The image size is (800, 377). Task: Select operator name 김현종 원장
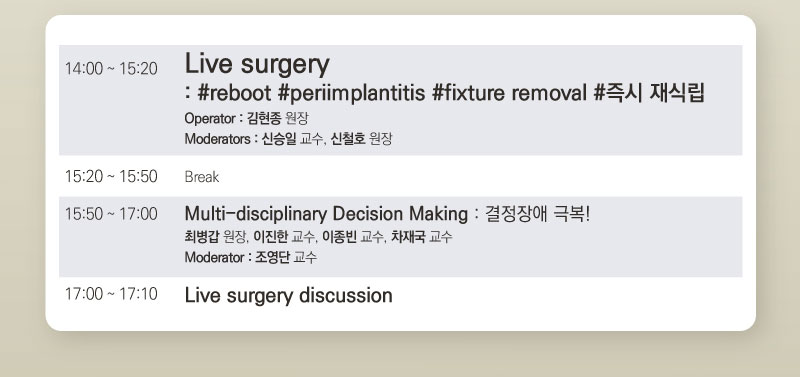[278, 118]
